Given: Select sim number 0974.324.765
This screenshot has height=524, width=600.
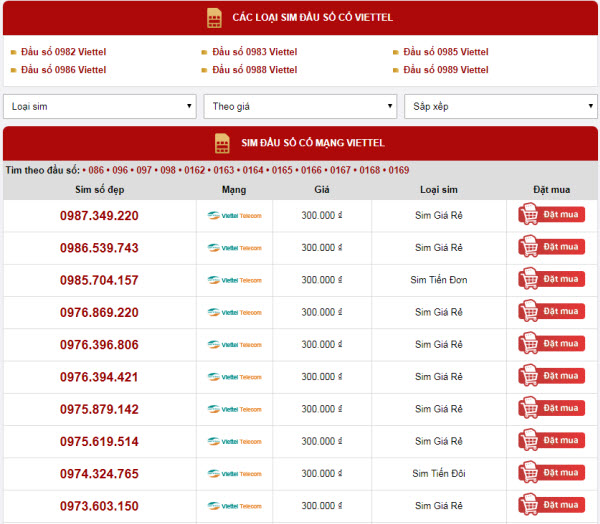Looking at the screenshot, I should coord(99,474).
